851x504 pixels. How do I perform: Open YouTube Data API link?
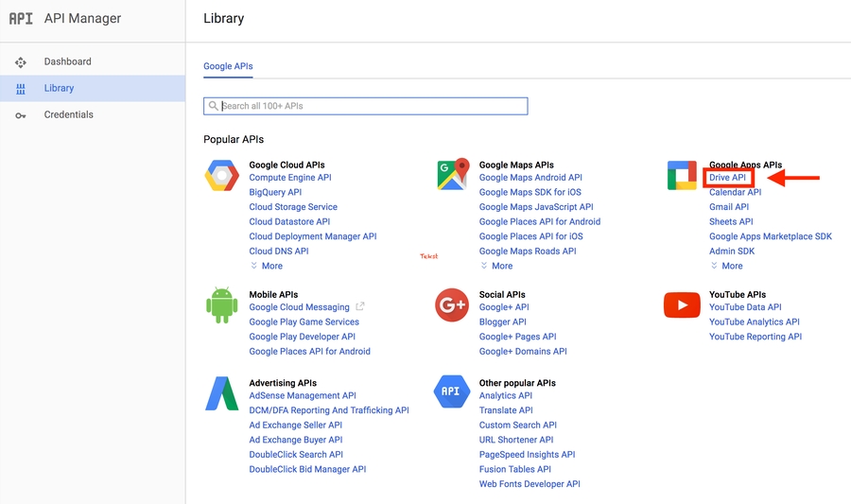(745, 307)
